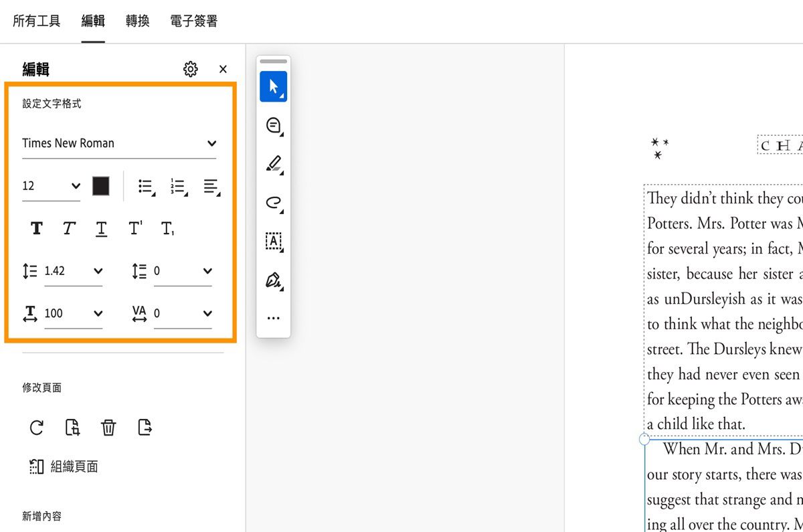Choose the text box tool
Screen dimensions: 803x532
point(274,242)
